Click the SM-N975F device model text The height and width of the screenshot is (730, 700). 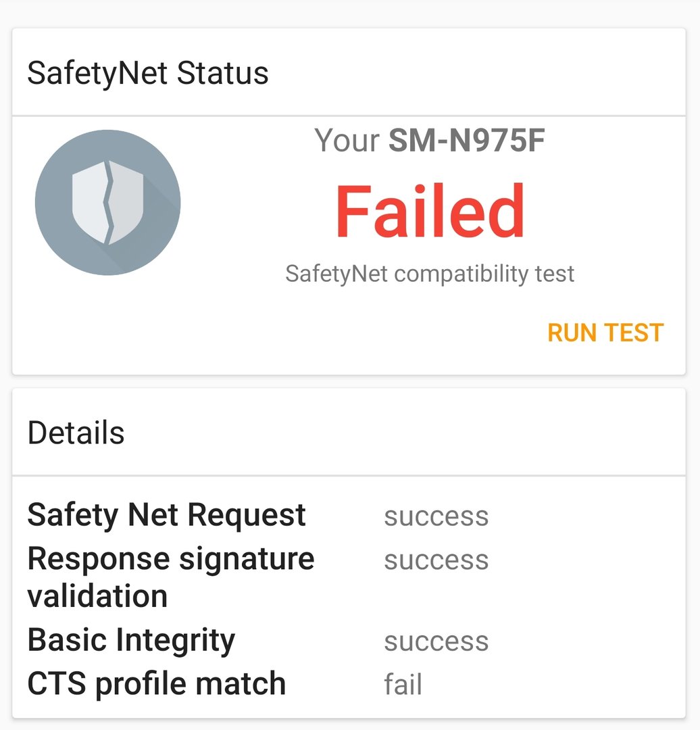coord(467,140)
